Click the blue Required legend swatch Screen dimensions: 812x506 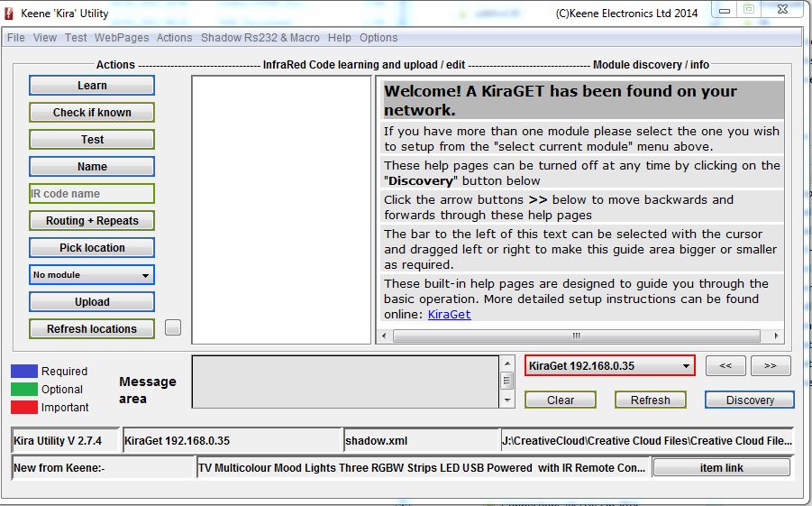point(23,372)
